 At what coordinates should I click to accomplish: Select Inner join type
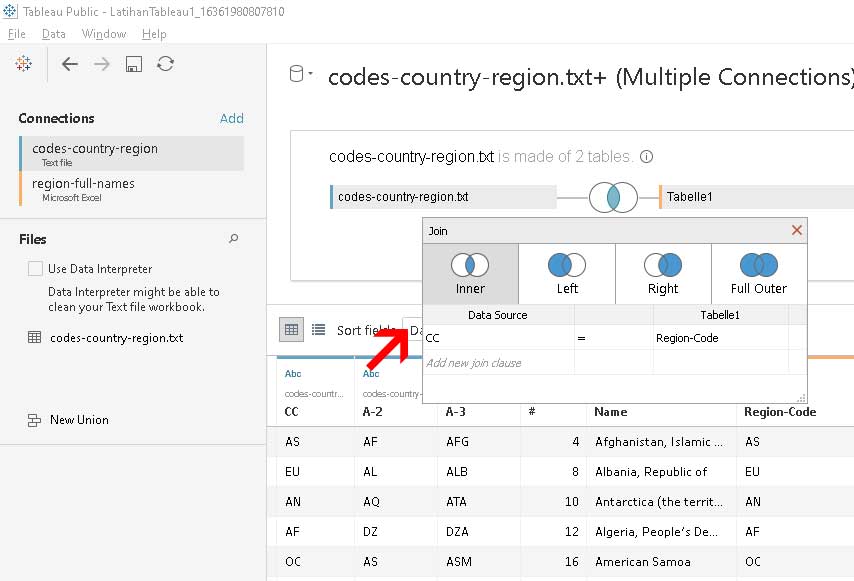pos(471,273)
